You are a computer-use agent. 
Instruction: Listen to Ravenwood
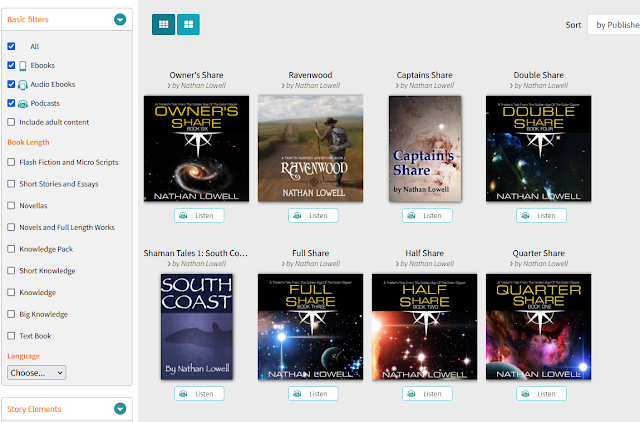(313, 215)
